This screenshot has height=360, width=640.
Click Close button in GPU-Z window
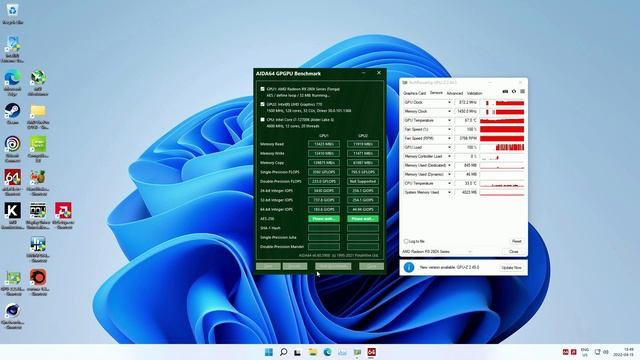(514, 251)
